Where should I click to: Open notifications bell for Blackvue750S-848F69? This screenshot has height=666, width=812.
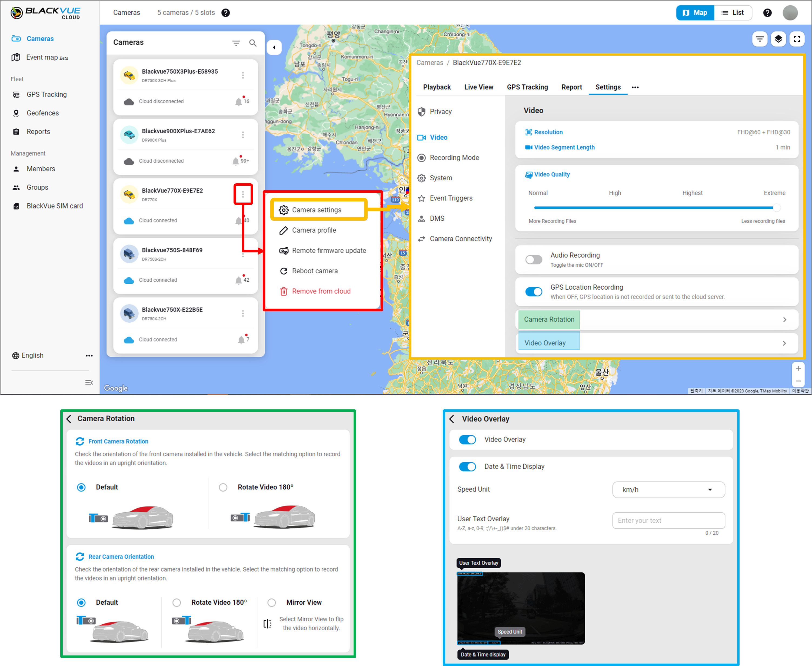[x=239, y=280]
